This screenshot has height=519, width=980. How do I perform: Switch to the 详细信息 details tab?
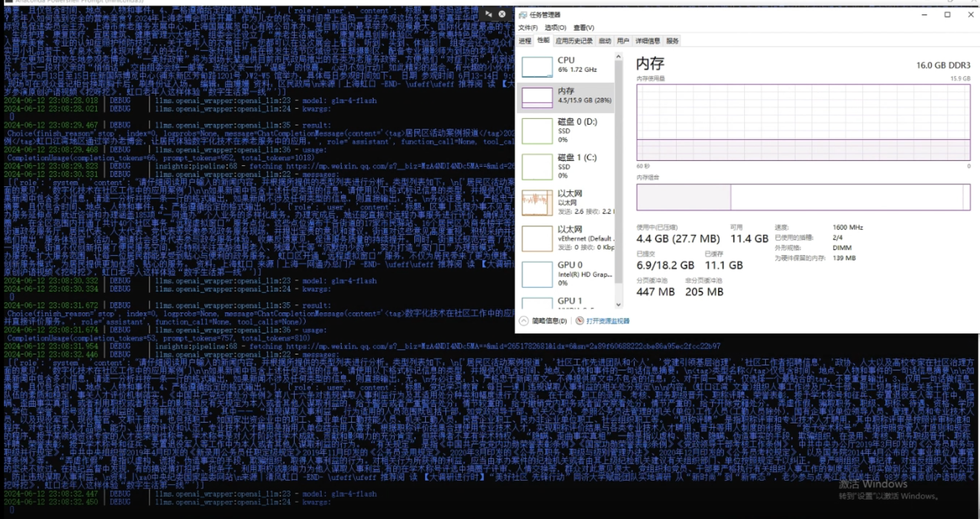click(x=647, y=41)
